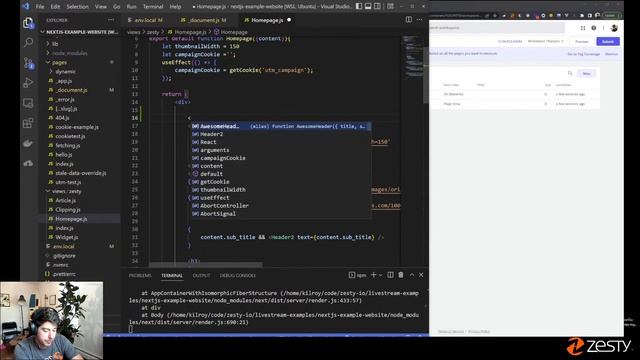Open the Run menu
This screenshot has width=640, height=360.
pos(131,7)
